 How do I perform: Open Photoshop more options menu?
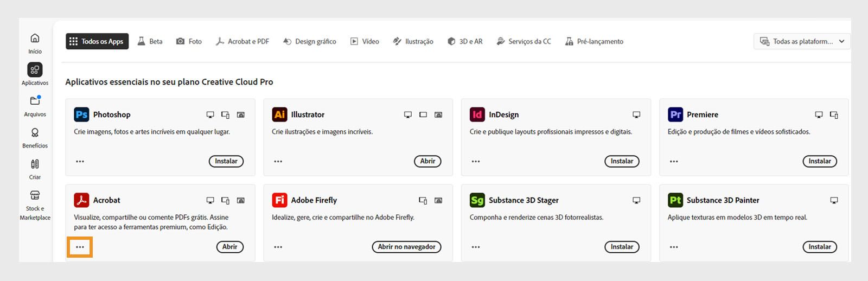pos(80,162)
